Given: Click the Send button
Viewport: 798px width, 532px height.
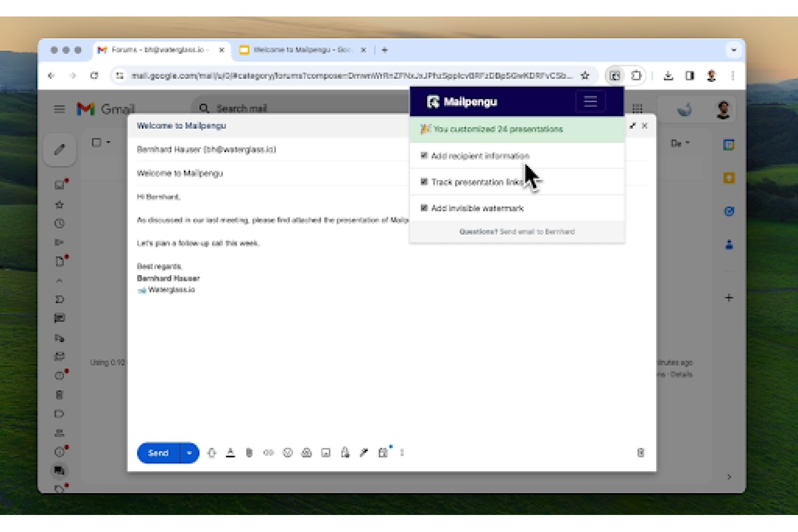Looking at the screenshot, I should (x=158, y=453).
